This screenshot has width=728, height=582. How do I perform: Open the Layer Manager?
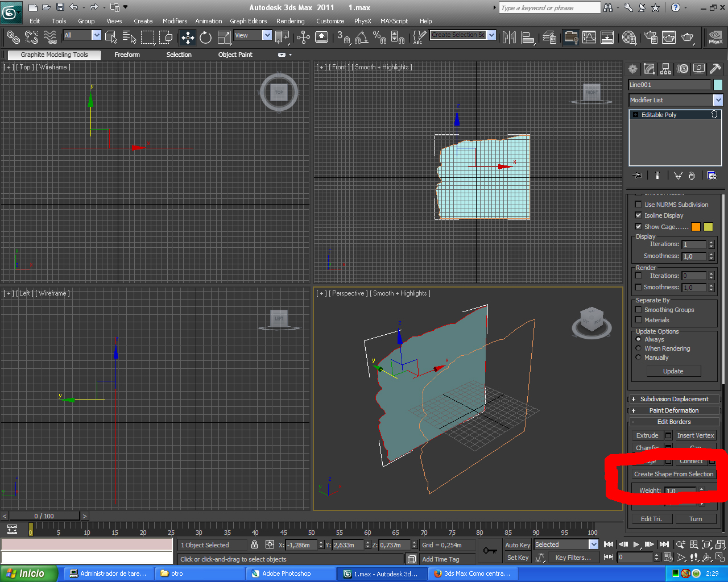[x=549, y=38]
